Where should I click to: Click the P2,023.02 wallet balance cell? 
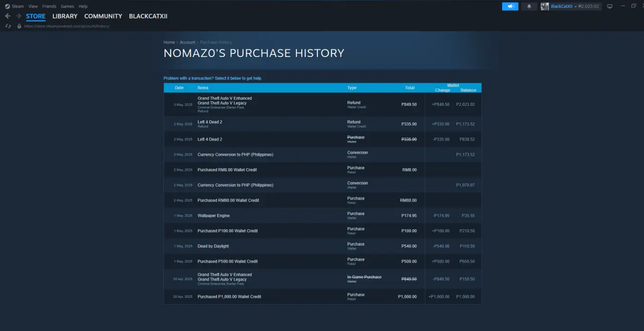465,105
